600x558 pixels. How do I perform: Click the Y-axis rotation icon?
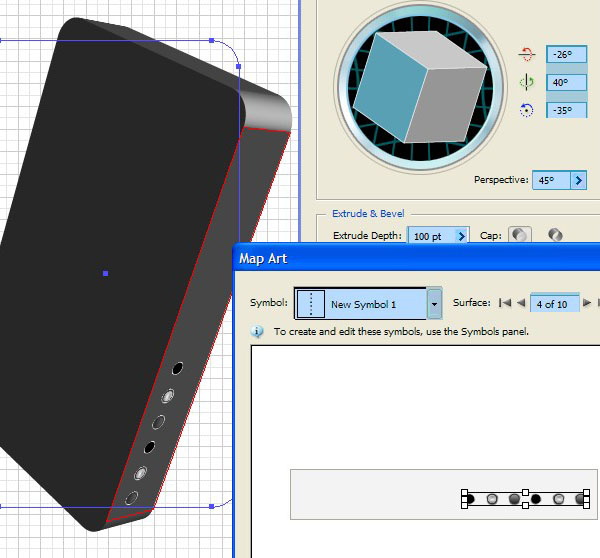(527, 82)
